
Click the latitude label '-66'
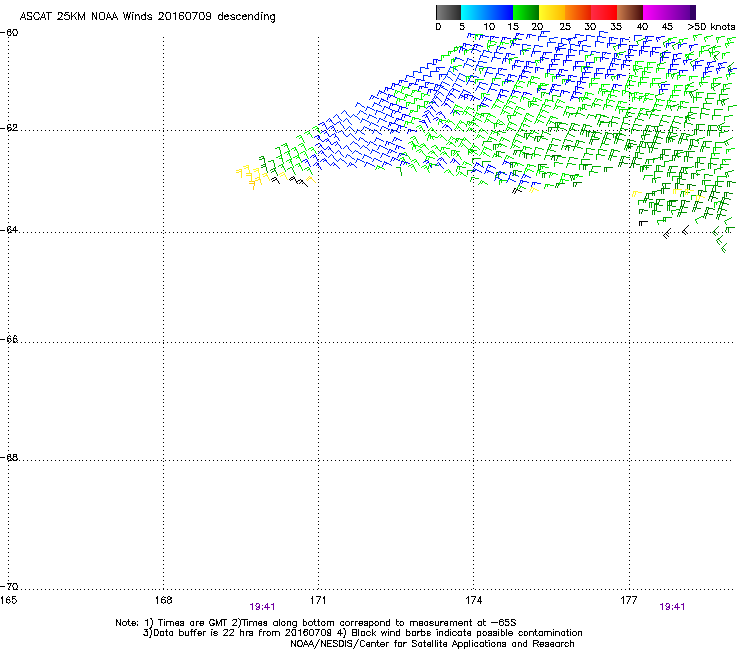[x=9, y=339]
